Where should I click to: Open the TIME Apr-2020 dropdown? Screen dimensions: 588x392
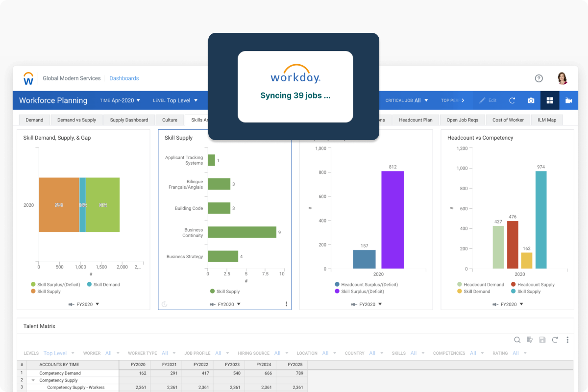point(120,100)
